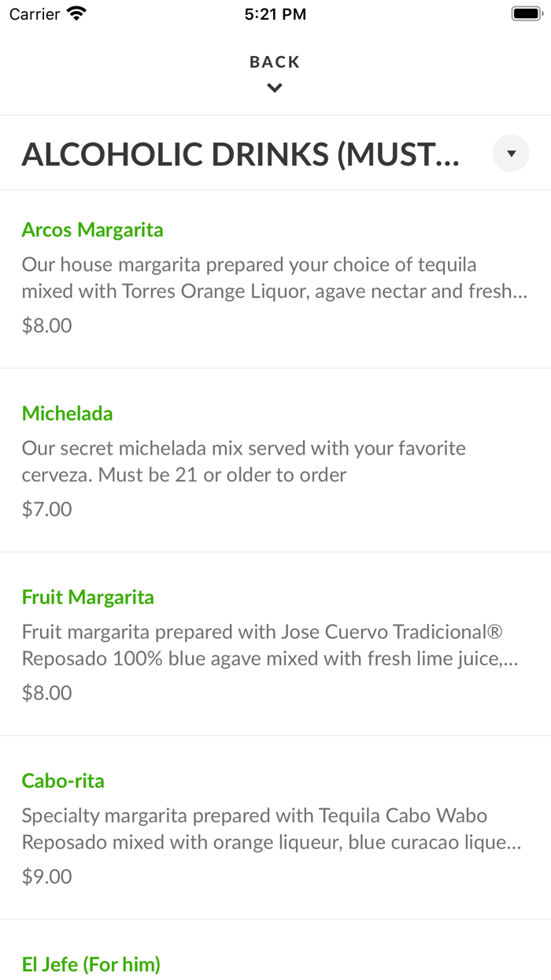
Task: Tap the $8.00 price under Arcos Margarita
Action: (x=46, y=325)
